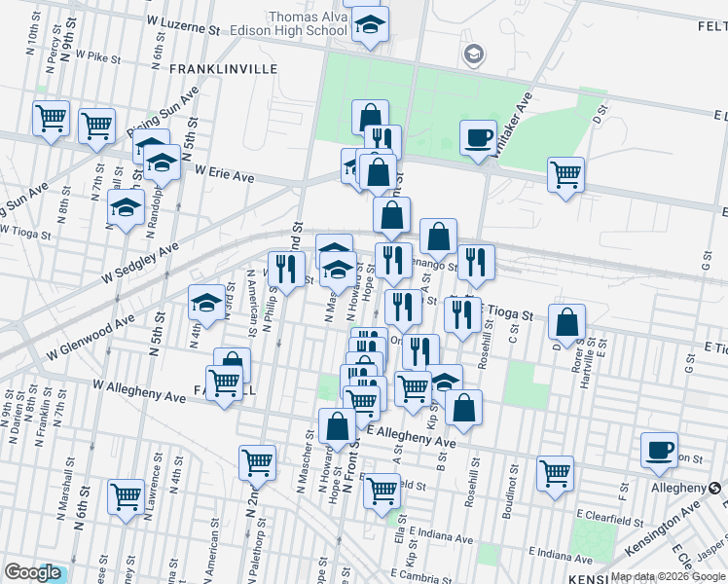Image resolution: width=728 pixels, height=584 pixels.
Task: Open the coffee cup marker above the Allegheny station label
Action: coord(659,451)
